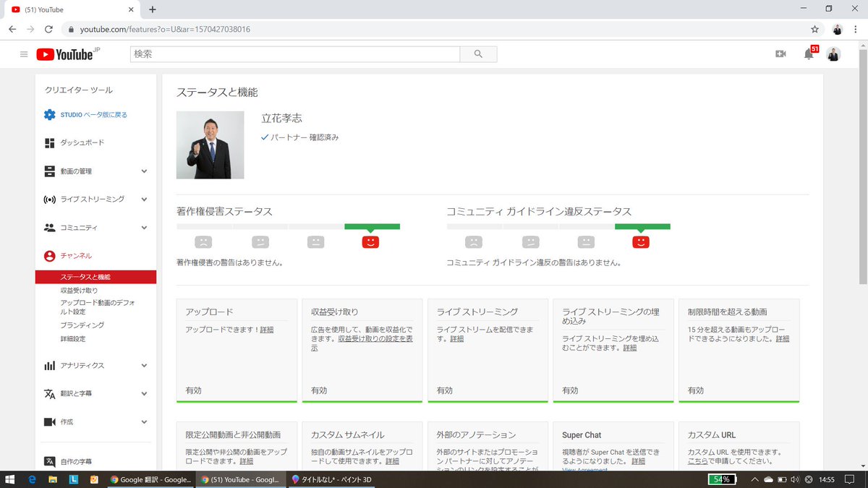This screenshot has height=488, width=868.
Task: Open 詳細 link in 制限時間を超える動画 card
Action: tap(782, 339)
